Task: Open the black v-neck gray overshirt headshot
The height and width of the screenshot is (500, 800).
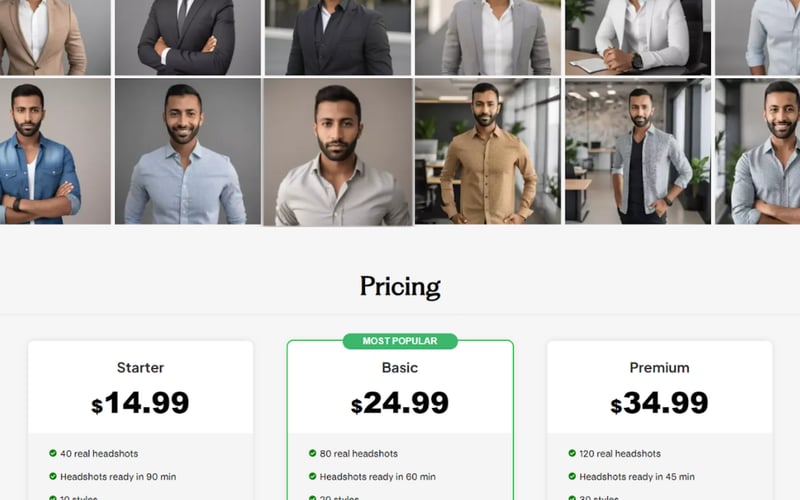Action: tap(638, 151)
